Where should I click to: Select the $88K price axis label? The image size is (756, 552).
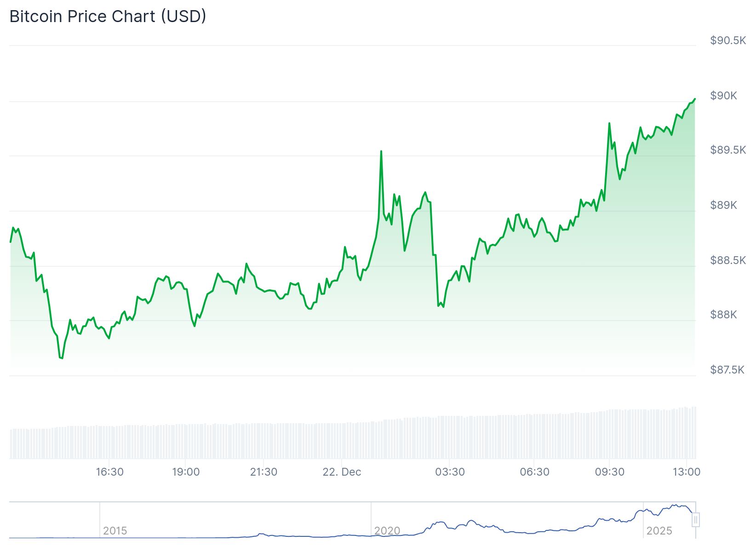coord(723,315)
